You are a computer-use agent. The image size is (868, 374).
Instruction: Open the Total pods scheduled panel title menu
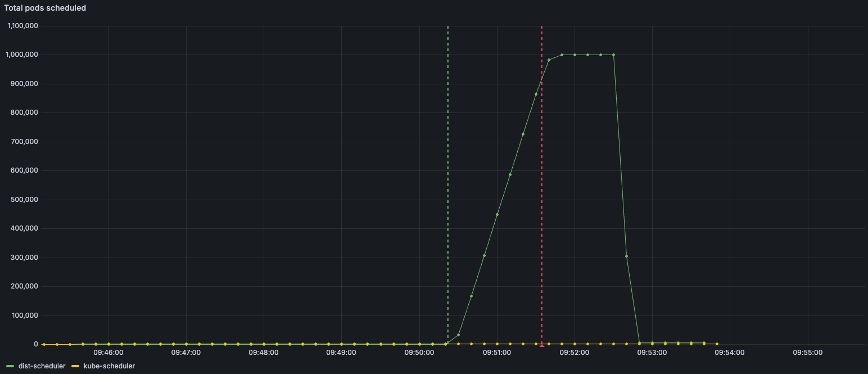(x=45, y=8)
